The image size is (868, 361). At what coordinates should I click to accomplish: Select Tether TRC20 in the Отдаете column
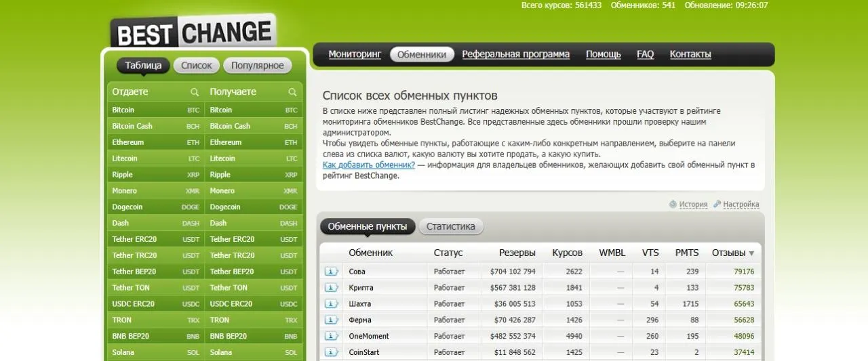click(x=156, y=255)
